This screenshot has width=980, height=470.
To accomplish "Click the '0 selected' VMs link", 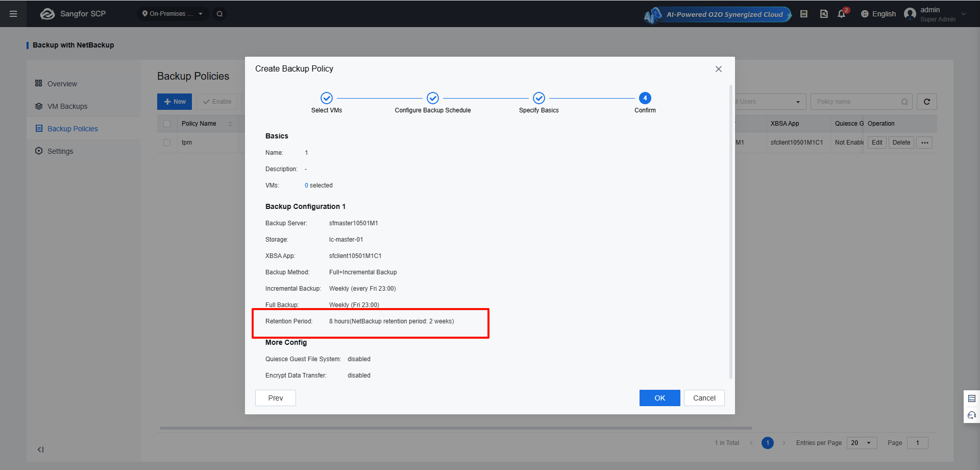I will tap(318, 185).
